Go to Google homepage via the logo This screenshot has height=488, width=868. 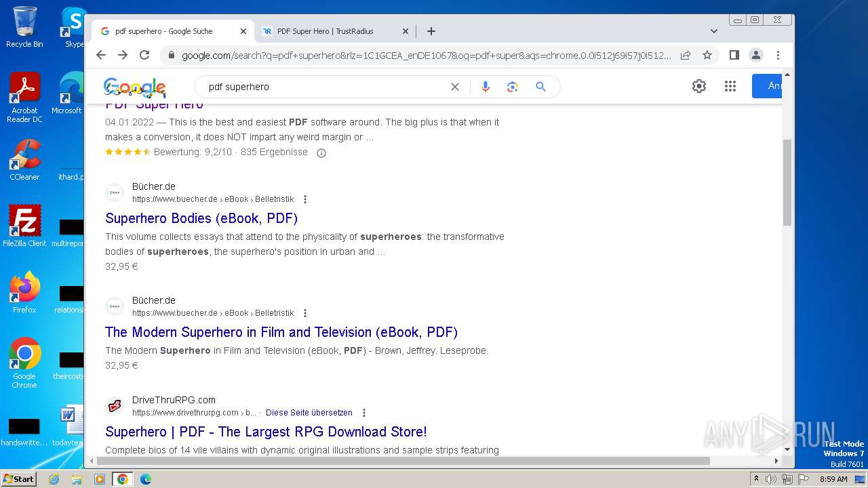click(x=135, y=87)
